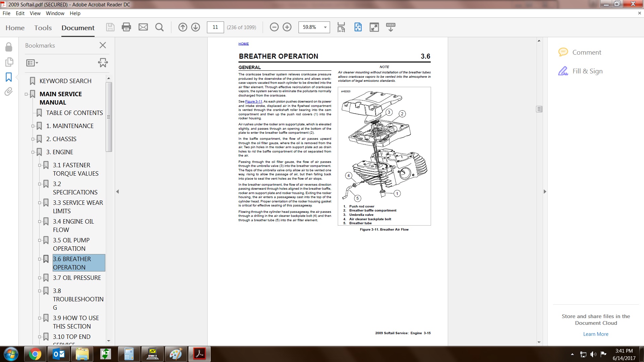
Task: Open the Attachments paperclip panel
Action: [x=9, y=92]
